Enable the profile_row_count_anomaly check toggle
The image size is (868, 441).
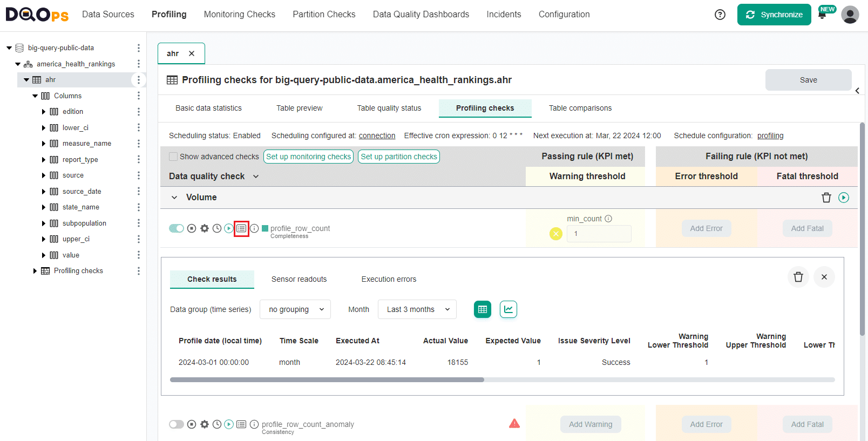pos(177,424)
